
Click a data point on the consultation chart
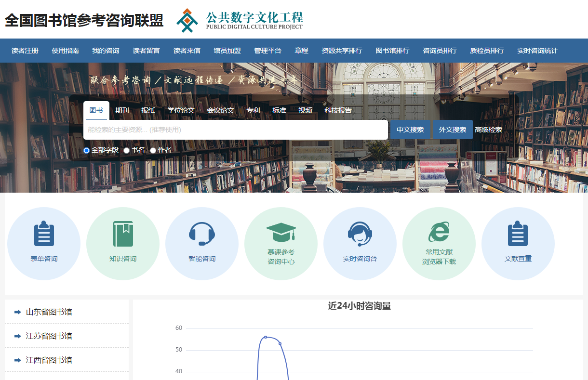coord(265,337)
